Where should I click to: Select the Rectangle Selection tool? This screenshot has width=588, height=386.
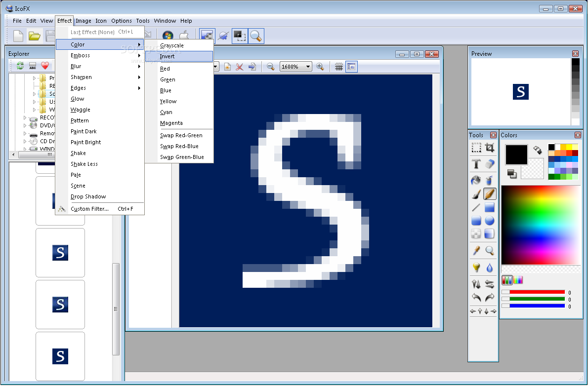tap(476, 148)
